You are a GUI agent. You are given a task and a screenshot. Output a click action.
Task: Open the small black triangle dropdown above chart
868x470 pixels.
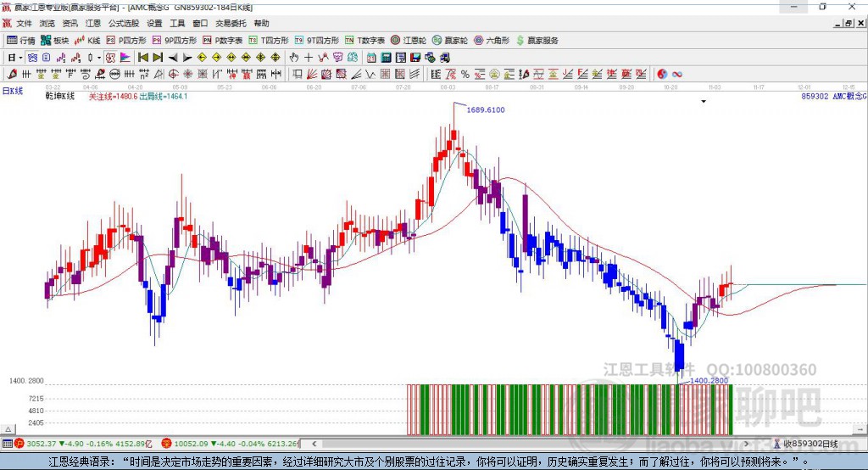[704, 101]
